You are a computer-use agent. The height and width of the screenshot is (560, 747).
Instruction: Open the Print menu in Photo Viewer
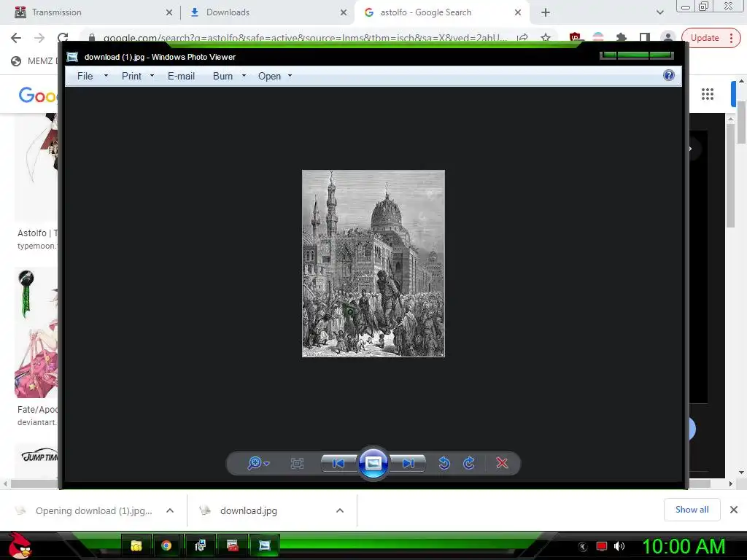click(x=131, y=76)
